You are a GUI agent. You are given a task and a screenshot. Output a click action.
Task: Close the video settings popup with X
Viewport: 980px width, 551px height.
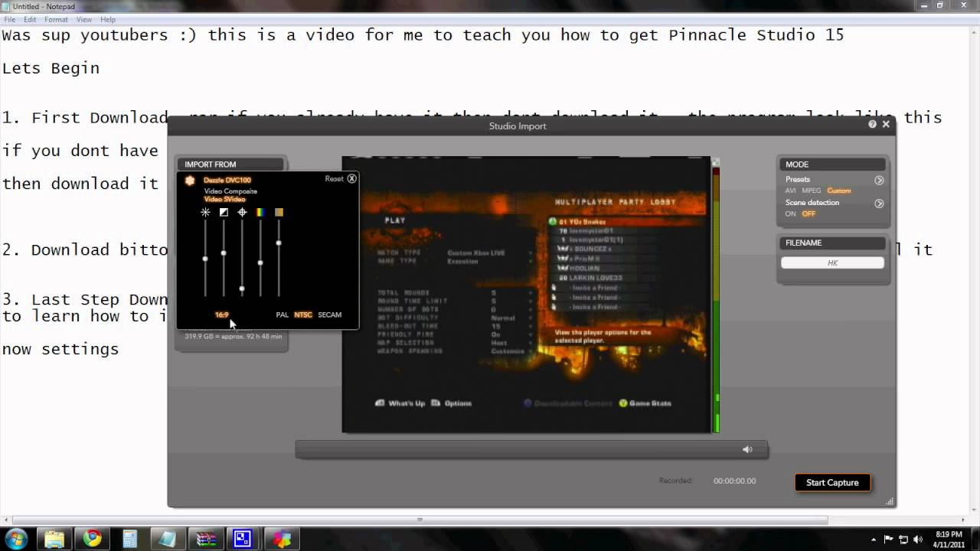351,178
